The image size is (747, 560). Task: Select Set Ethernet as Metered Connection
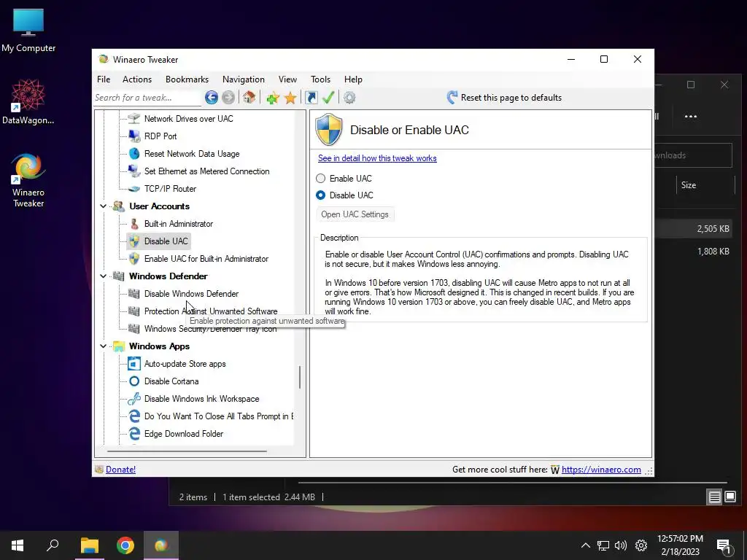point(206,171)
